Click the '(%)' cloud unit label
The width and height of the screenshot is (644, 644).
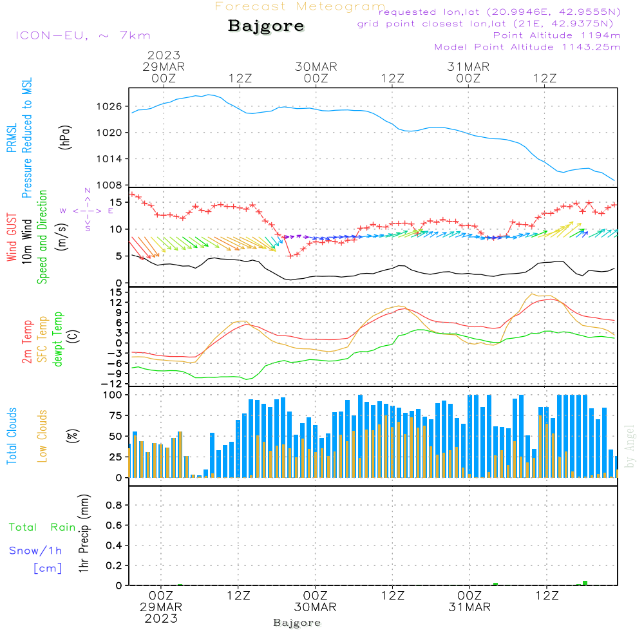72,436
